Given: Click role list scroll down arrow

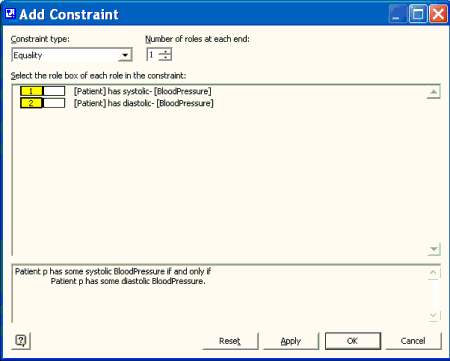Looking at the screenshot, I should [434, 249].
